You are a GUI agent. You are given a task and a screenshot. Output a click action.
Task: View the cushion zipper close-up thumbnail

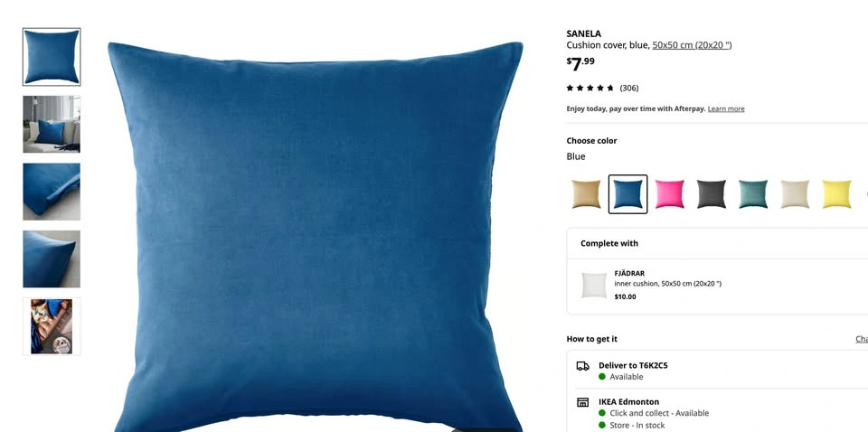pyautogui.click(x=52, y=192)
